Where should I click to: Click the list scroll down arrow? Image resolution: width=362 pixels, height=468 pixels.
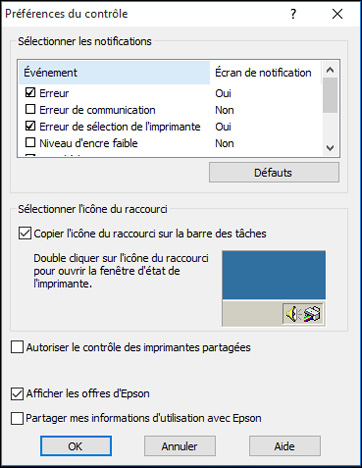pos(330,148)
